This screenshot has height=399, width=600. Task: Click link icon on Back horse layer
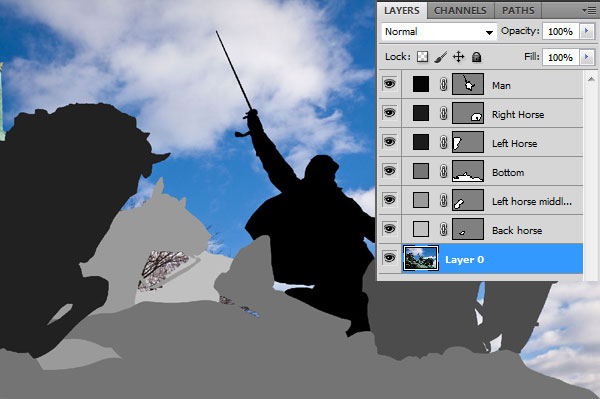(x=443, y=229)
